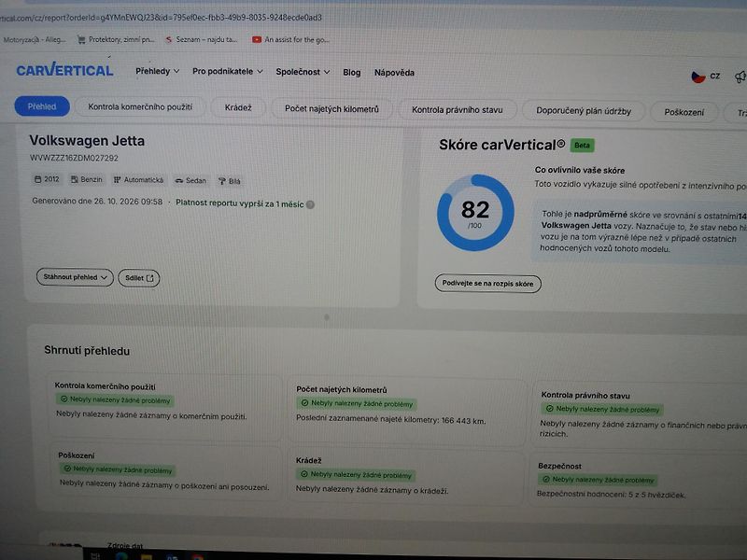The width and height of the screenshot is (747, 560).
Task: Open the YouTube An assist bookmark
Action: click(290, 39)
